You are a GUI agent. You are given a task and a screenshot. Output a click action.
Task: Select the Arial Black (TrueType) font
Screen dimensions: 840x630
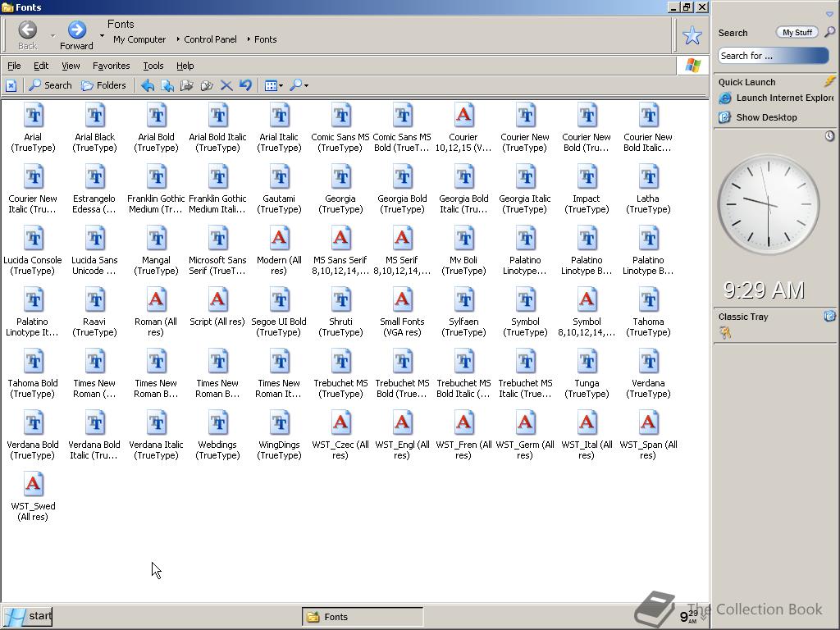pos(95,127)
